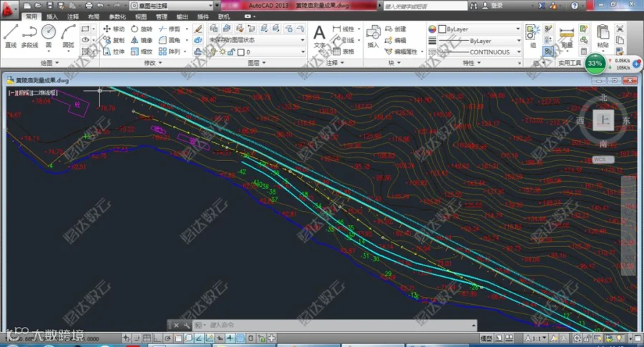Toggle 3D Object Snap in status bar
The image size is (644, 347).
(x=189, y=338)
